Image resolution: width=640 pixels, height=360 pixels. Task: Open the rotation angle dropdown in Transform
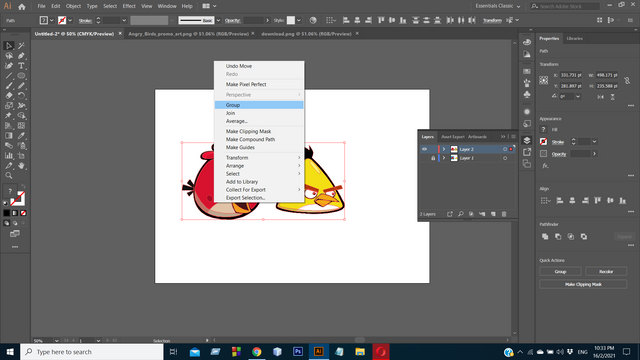pyautogui.click(x=578, y=97)
